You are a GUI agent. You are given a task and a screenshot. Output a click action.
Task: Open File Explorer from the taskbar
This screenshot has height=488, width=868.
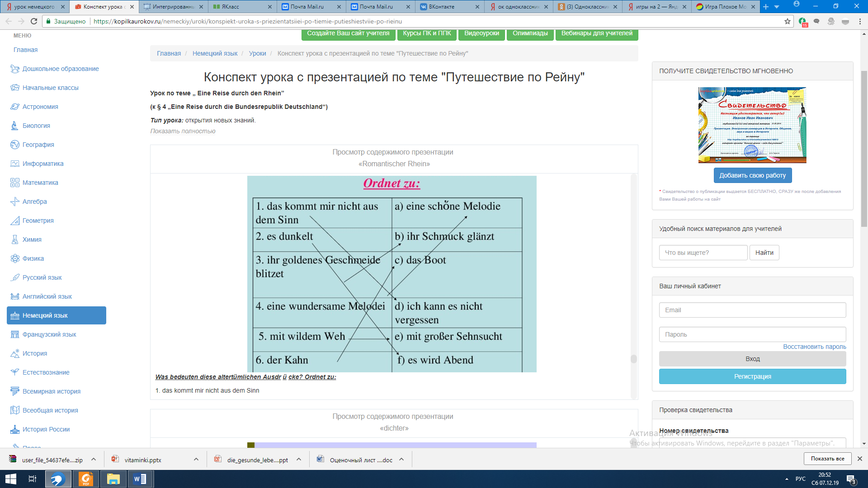click(113, 479)
